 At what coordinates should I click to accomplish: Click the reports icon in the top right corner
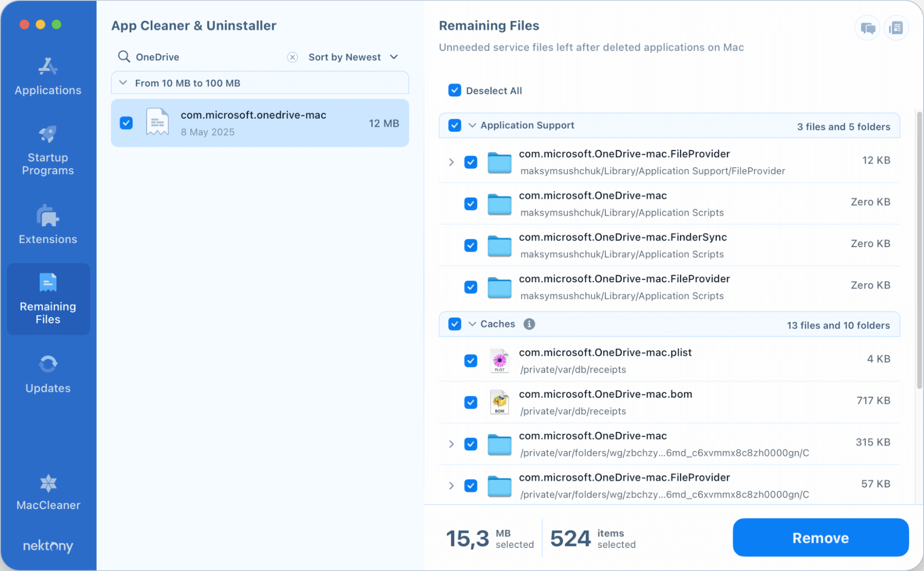coord(896,28)
